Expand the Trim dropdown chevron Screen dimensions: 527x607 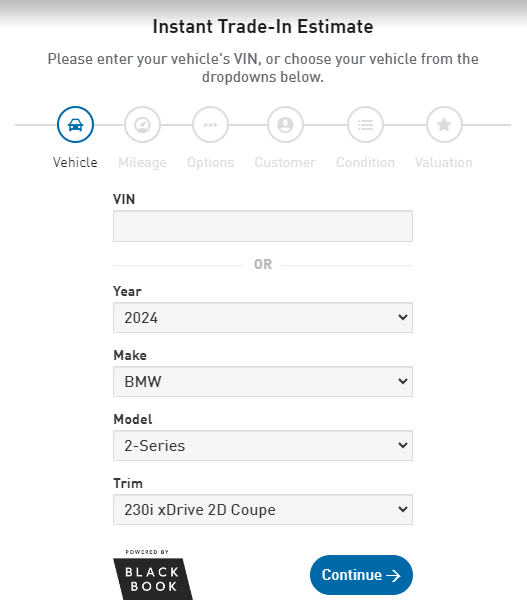coord(403,509)
